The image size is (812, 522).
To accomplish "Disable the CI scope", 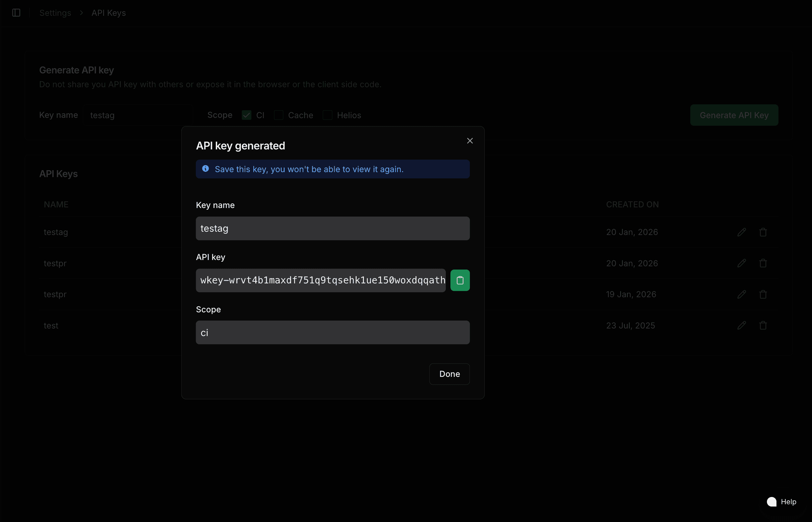I will point(246,115).
